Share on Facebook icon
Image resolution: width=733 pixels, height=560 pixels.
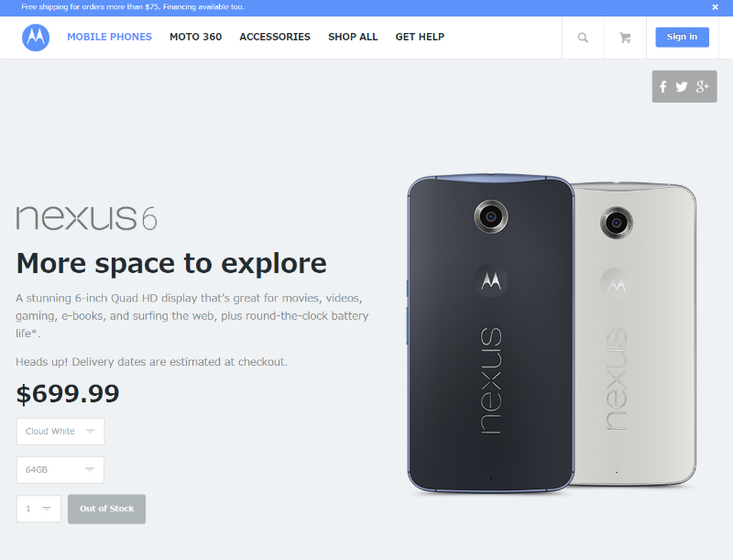662,86
